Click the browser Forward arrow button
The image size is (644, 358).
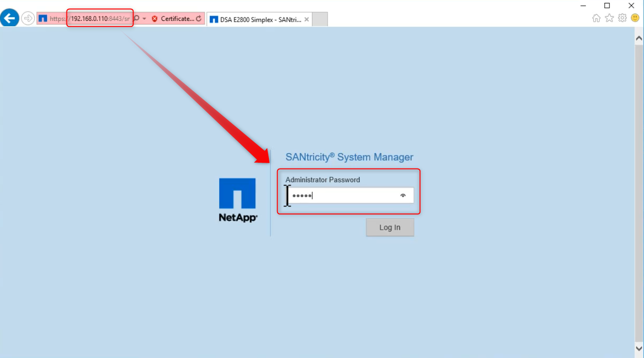click(x=28, y=18)
